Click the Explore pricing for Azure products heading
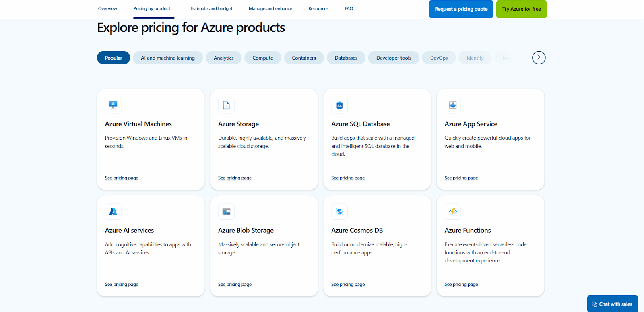Screen dimensions: 644x312 pyautogui.click(x=191, y=27)
